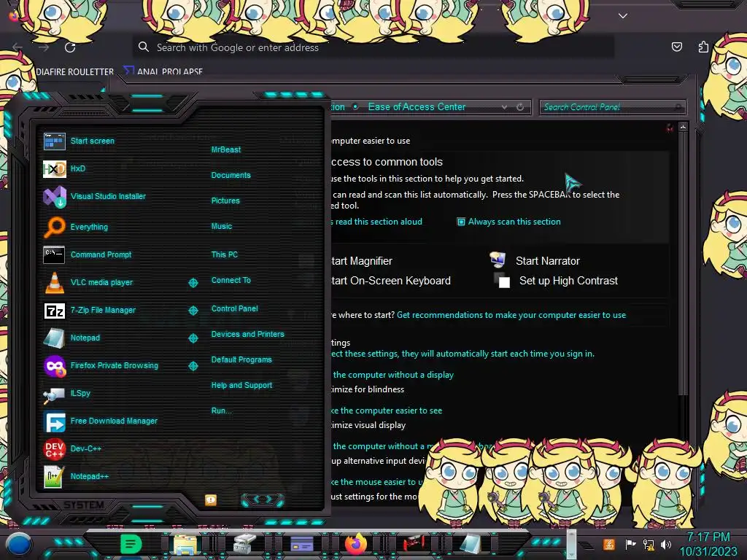
Task: Open Help and Support
Action: 241,385
